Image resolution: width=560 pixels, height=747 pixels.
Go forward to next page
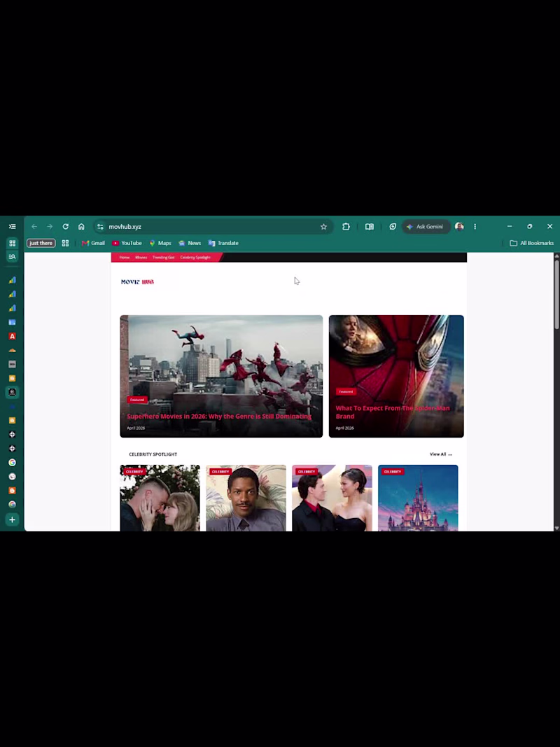point(50,227)
